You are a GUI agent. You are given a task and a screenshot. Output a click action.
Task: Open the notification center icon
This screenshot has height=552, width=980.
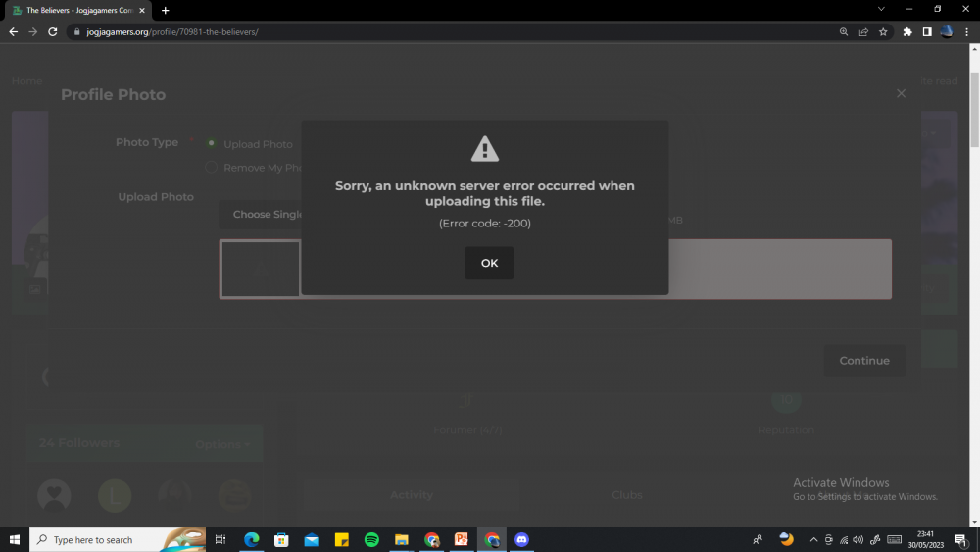[961, 540]
